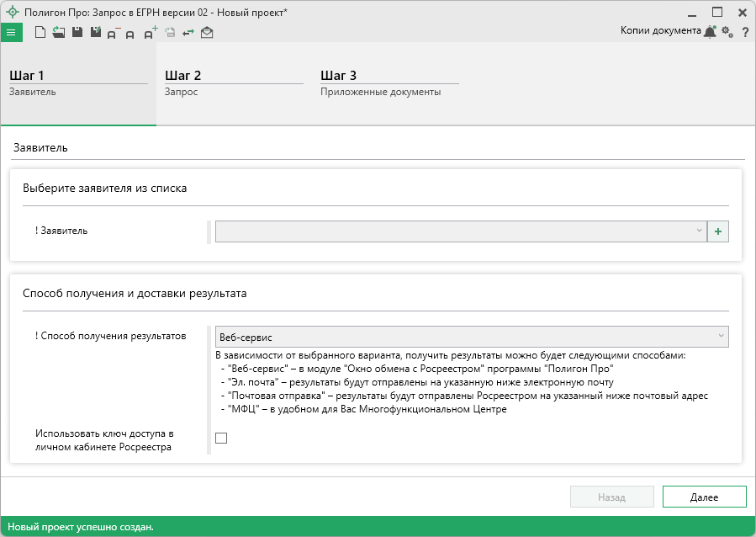
Task: Enable the Rosreestr access key checkbox
Action: 221,438
